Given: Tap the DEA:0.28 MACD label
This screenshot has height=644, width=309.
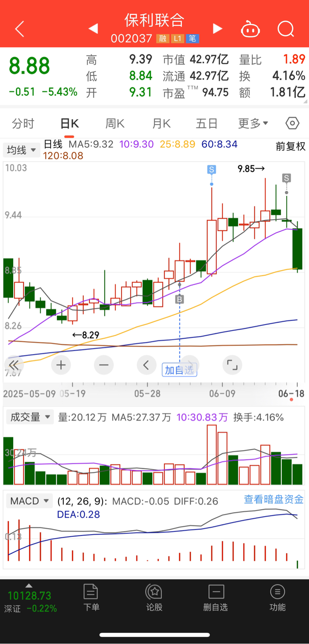Looking at the screenshot, I should point(78,514).
